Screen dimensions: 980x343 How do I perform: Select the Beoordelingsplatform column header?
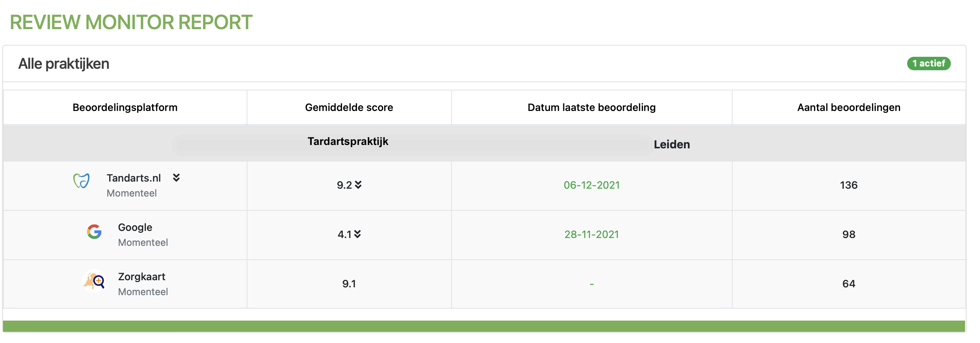point(125,108)
